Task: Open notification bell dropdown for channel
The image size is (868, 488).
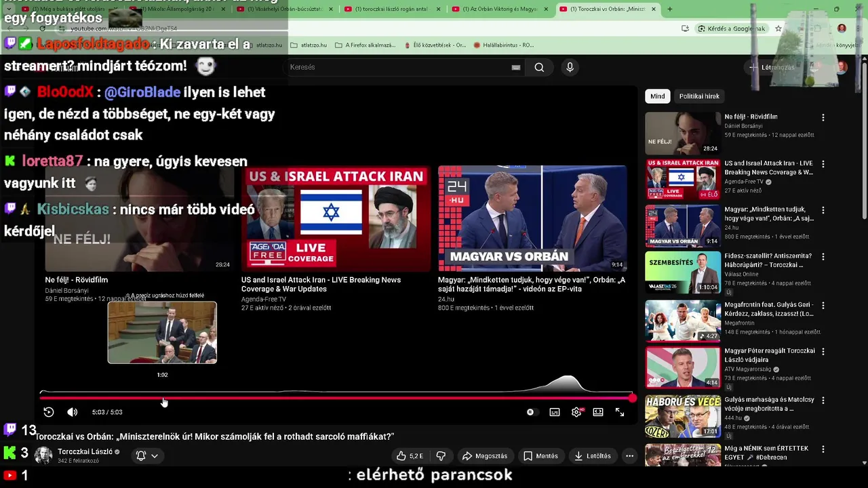Action: [x=147, y=456]
